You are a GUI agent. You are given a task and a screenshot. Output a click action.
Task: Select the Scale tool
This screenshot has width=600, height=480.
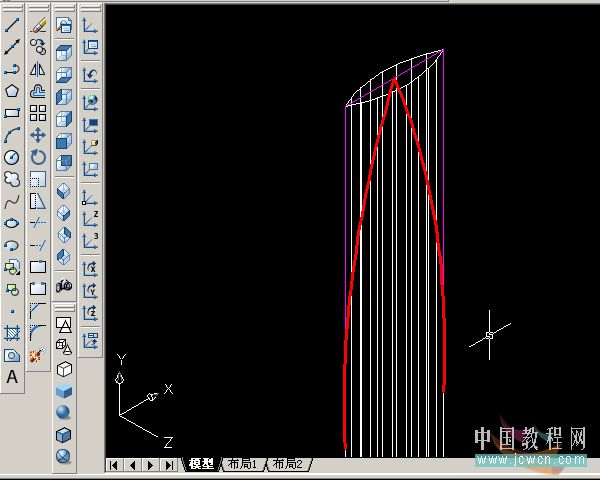click(38, 179)
